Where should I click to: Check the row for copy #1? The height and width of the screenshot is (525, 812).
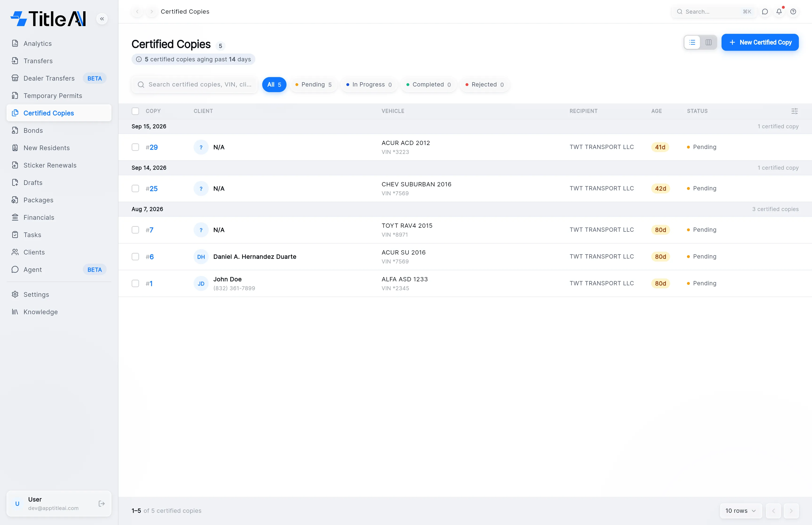tap(135, 284)
